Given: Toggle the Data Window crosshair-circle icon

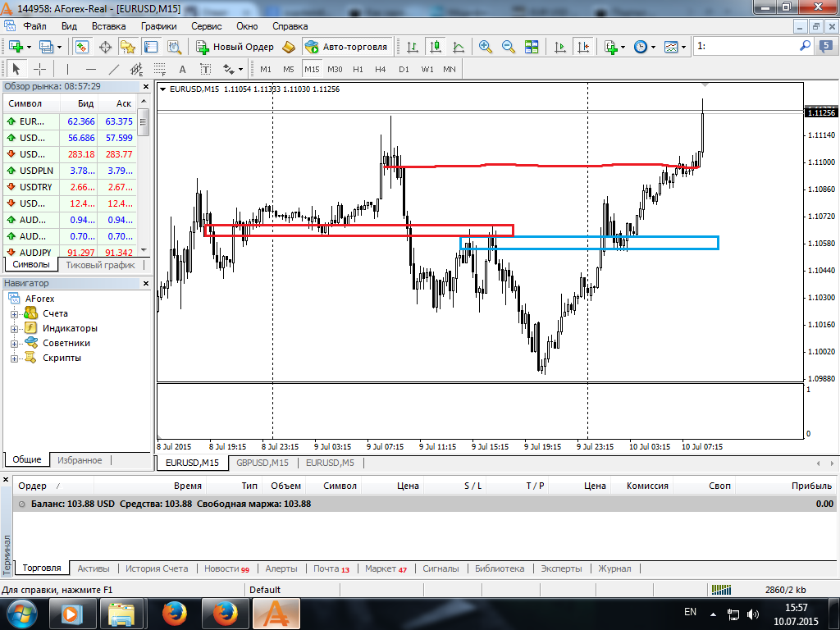Looking at the screenshot, I should click(105, 47).
